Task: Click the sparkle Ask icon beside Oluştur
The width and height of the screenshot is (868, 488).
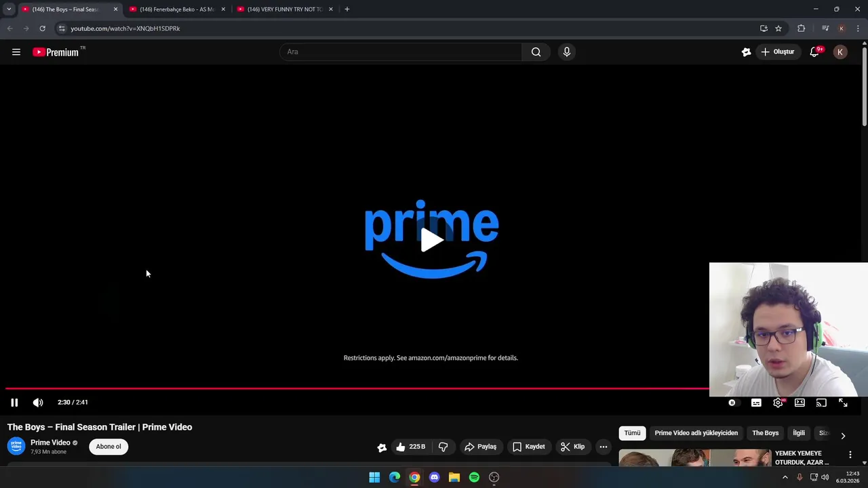Action: click(x=746, y=52)
